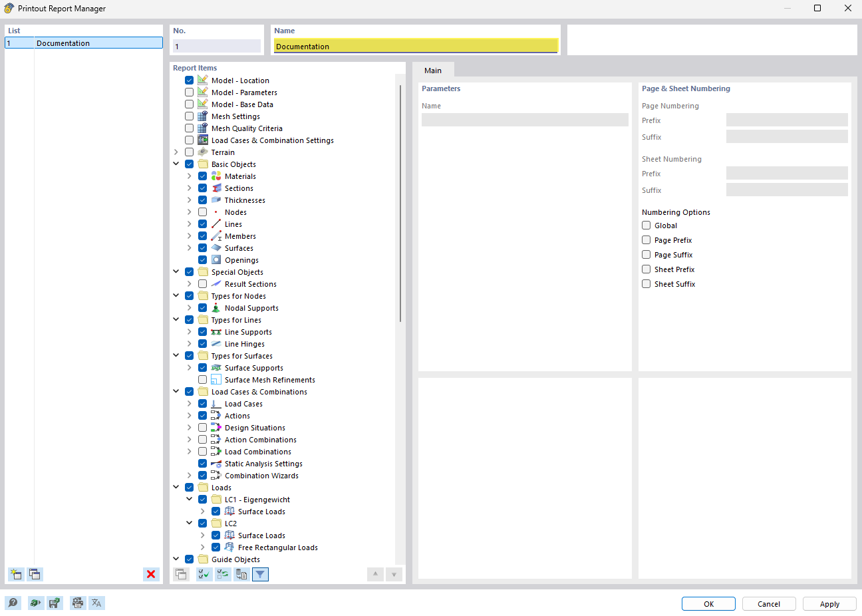Click the Parameters Name input field
The width and height of the screenshot is (862, 616).
coord(525,120)
